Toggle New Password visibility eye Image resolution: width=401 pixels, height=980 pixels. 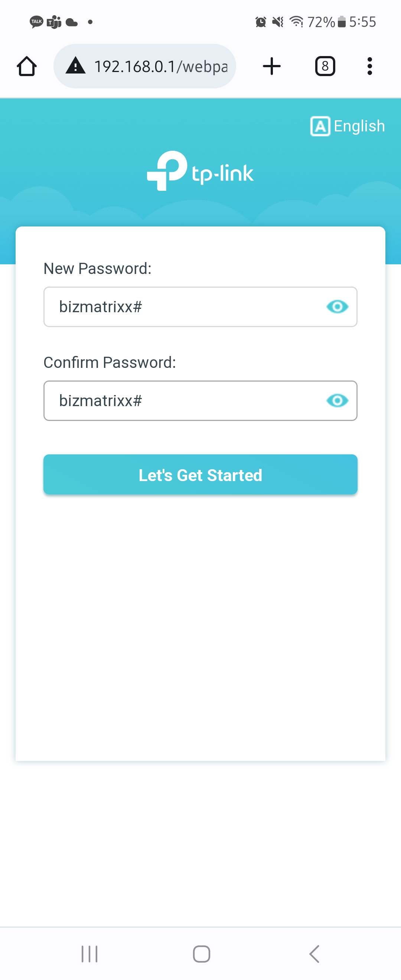click(x=337, y=307)
